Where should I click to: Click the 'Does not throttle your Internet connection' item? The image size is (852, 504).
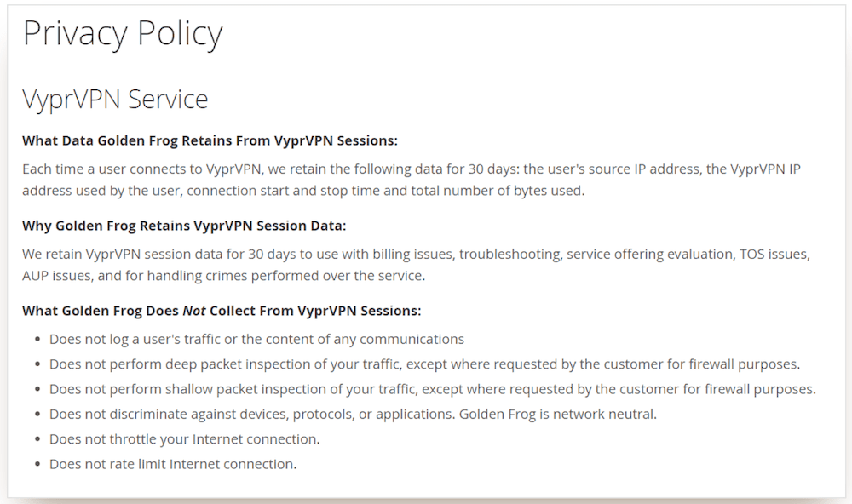[184, 439]
